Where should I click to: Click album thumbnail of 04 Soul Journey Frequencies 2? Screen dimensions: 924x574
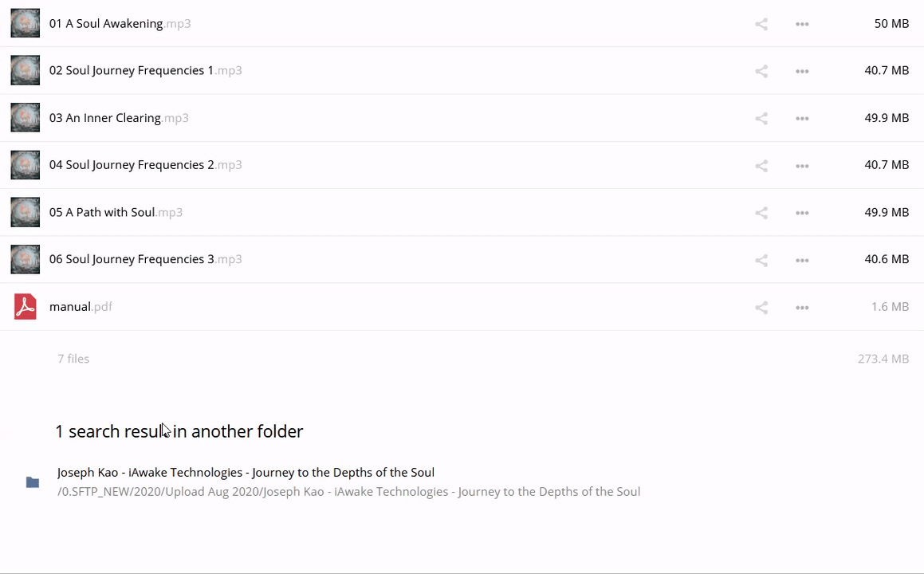[26, 165]
